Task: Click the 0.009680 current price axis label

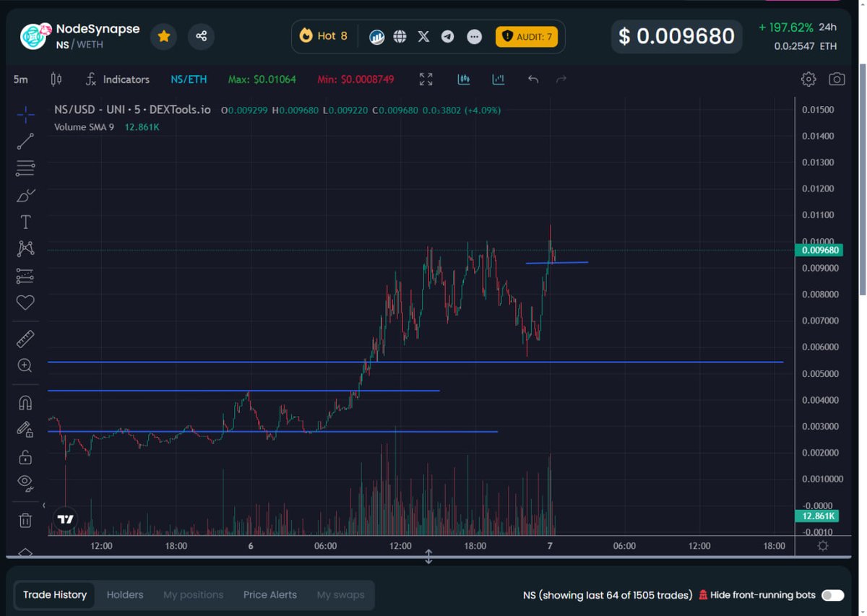Action: coord(819,251)
